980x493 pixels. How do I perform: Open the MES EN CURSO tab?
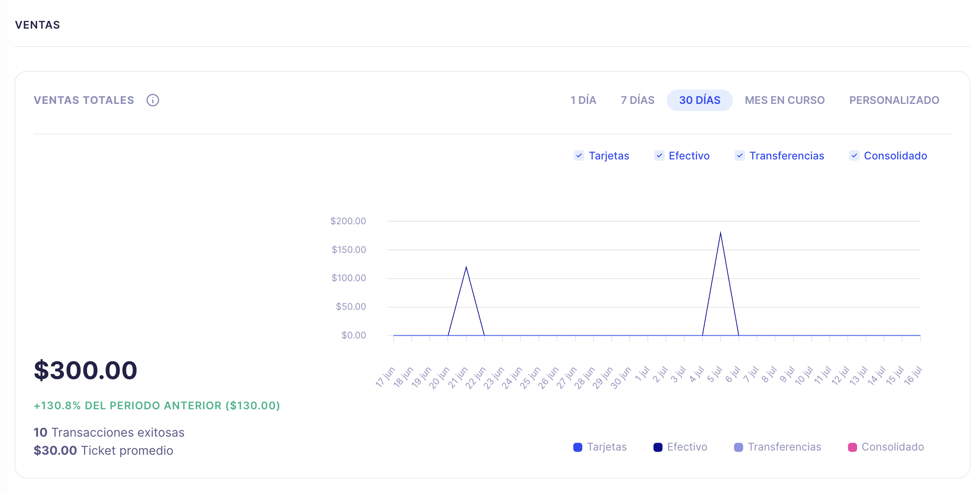click(784, 100)
